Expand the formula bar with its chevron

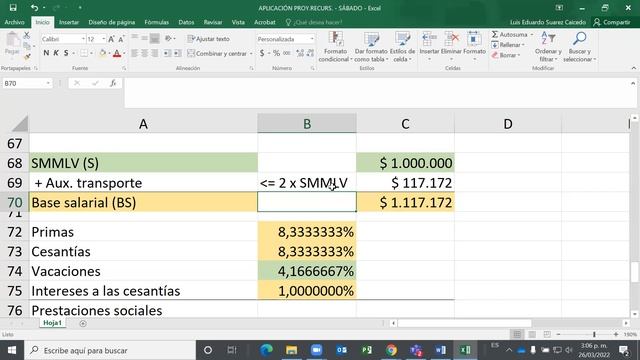[x=633, y=83]
